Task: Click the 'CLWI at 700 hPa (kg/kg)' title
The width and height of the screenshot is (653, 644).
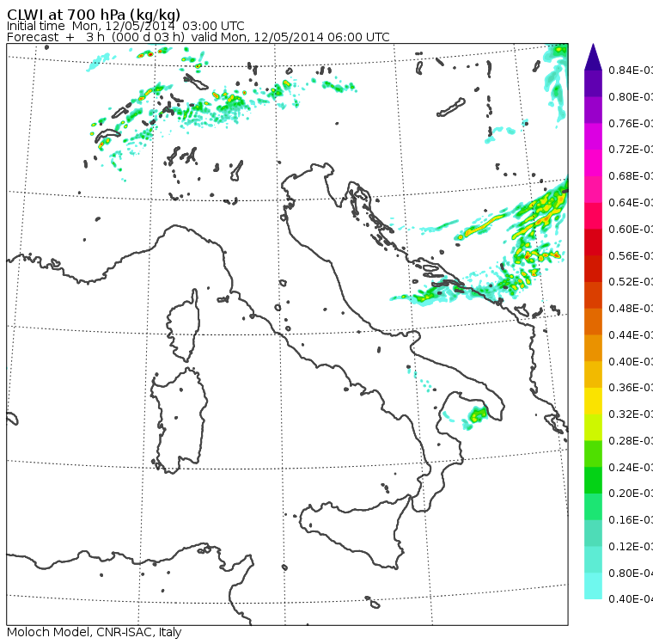Action: [94, 15]
